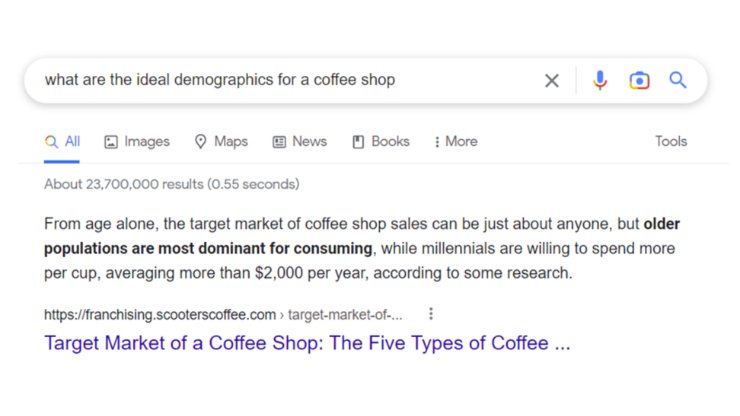Start voice search with the microphone icon
740x416 pixels.
600,80
